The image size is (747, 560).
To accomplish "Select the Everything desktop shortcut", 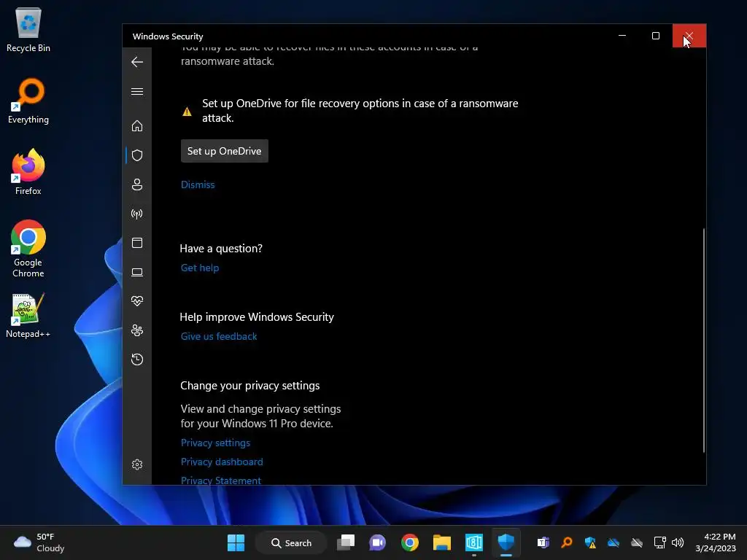I will click(28, 101).
